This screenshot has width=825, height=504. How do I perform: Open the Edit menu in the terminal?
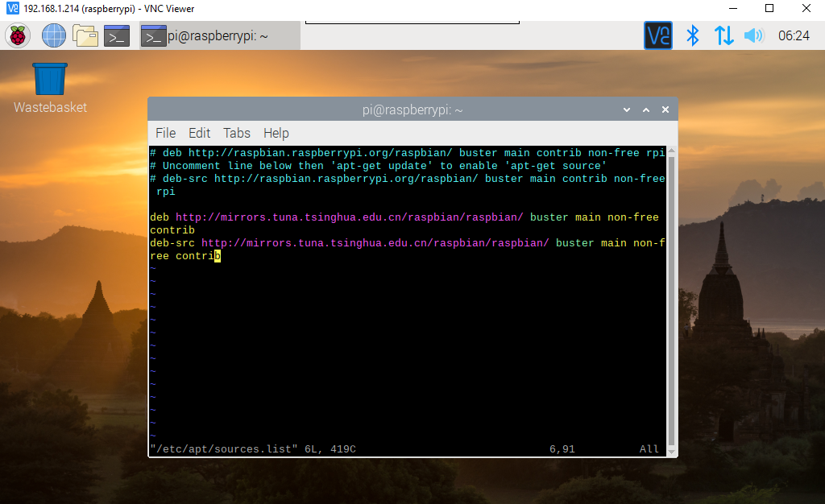(200, 133)
